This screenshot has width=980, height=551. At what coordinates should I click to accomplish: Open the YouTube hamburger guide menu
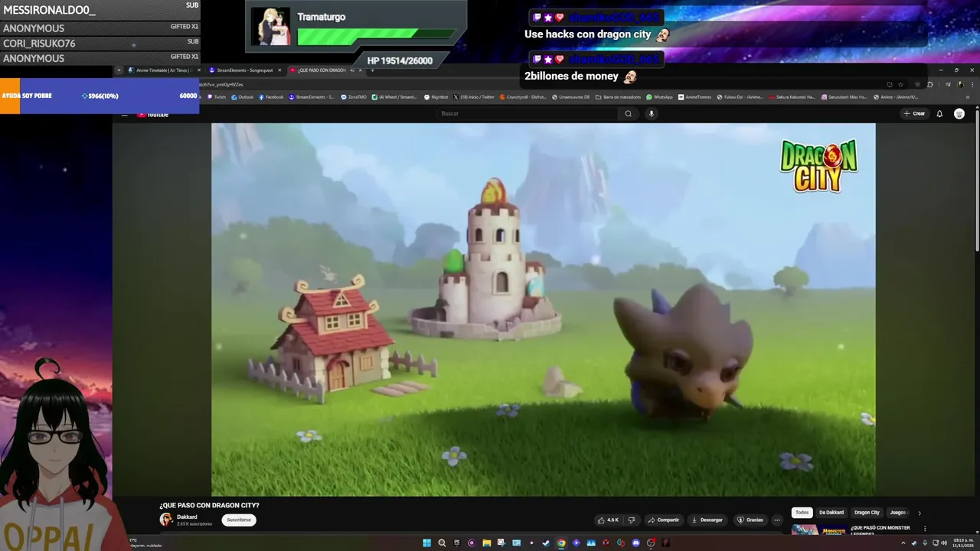[x=124, y=114]
